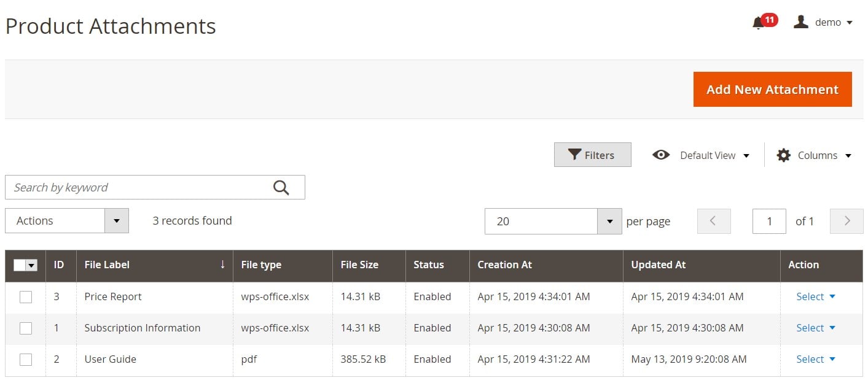Click the search magnifier icon
Screen dimensions: 868x383
(x=281, y=188)
